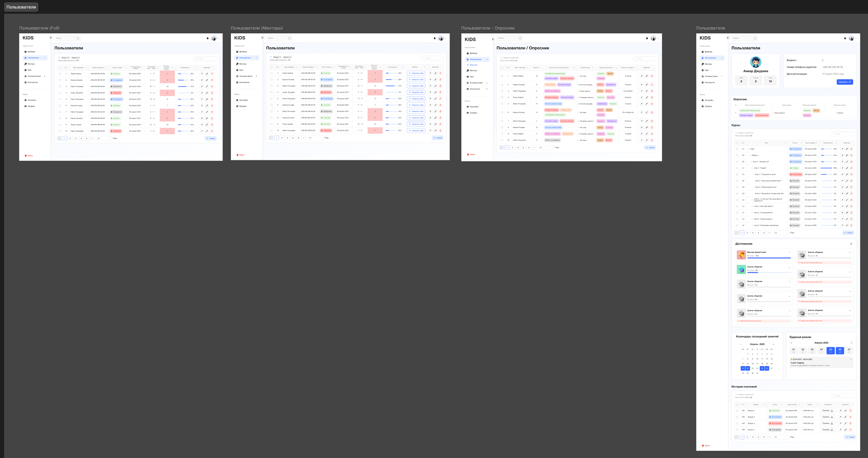Click the Анвар Джураев avatar picture on the profile card
Image resolution: width=868 pixels, height=458 pixels.
(x=755, y=62)
